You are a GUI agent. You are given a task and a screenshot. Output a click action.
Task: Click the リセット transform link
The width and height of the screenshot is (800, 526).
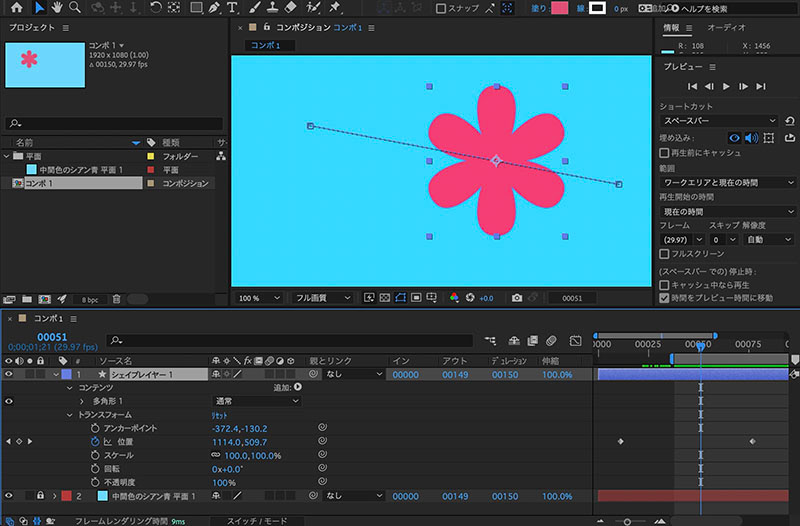[219, 415]
